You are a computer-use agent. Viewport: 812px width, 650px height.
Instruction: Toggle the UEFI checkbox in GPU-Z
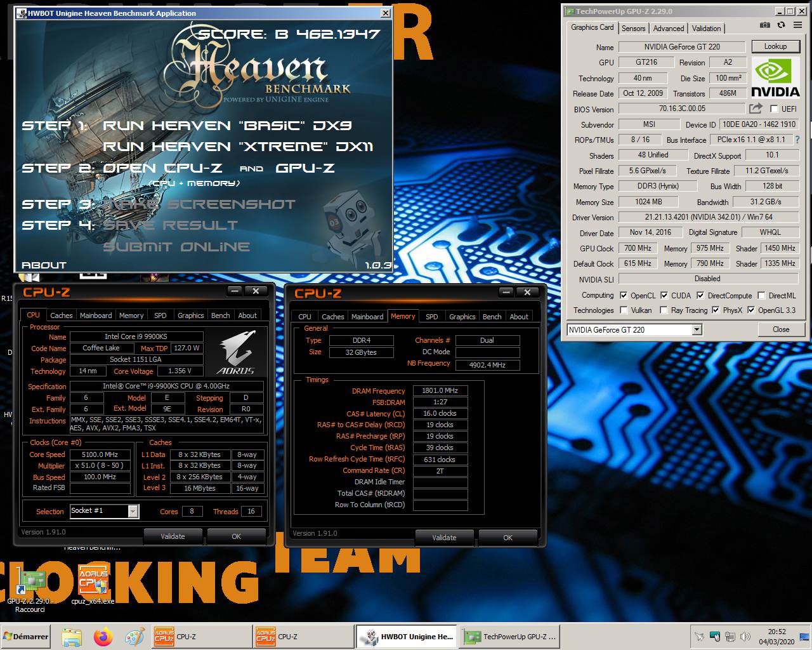tap(774, 109)
